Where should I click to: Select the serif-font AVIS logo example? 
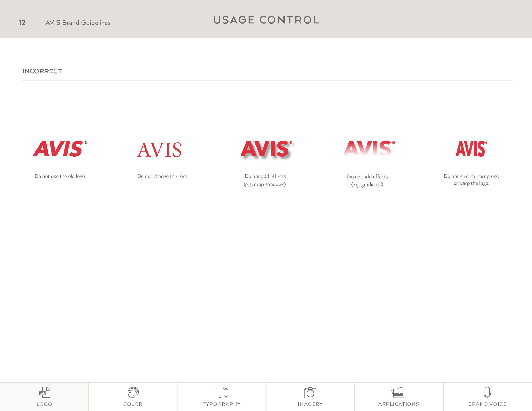coord(159,150)
